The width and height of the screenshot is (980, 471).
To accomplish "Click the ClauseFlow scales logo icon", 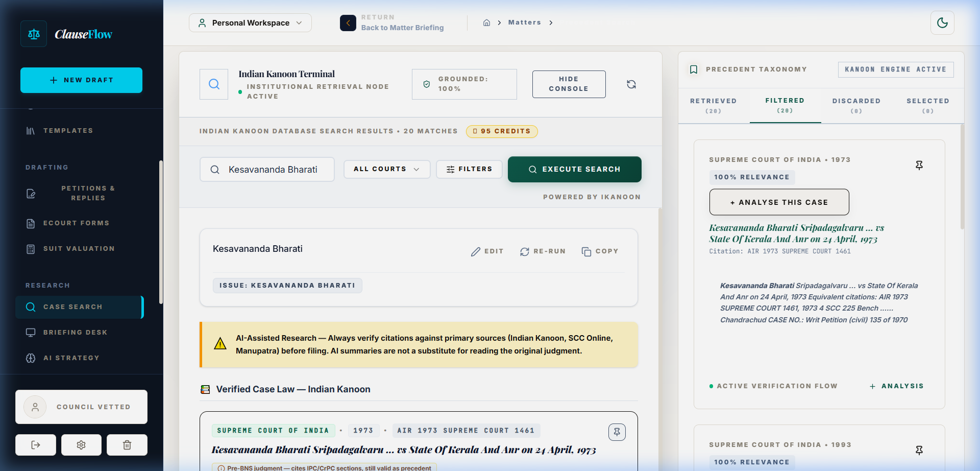I will [34, 34].
